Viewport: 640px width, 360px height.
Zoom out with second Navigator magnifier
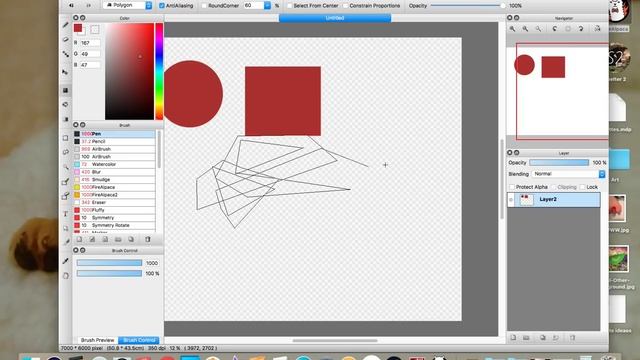point(525,29)
